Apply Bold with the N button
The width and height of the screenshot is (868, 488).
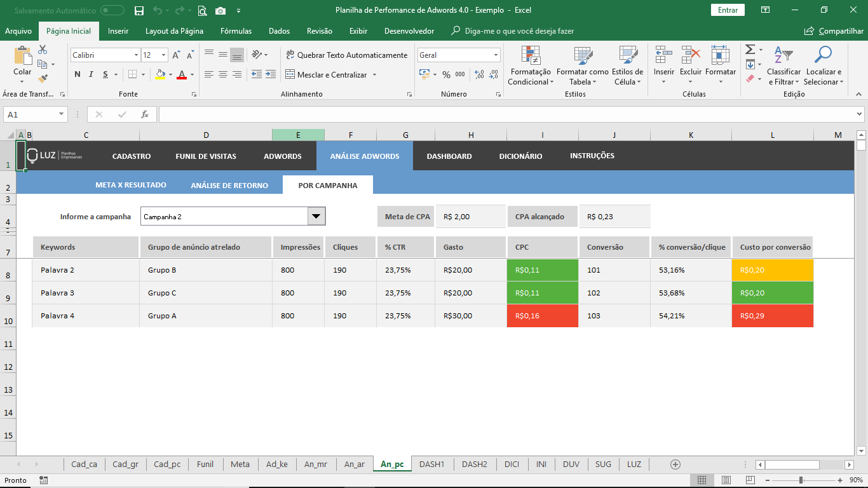[78, 74]
